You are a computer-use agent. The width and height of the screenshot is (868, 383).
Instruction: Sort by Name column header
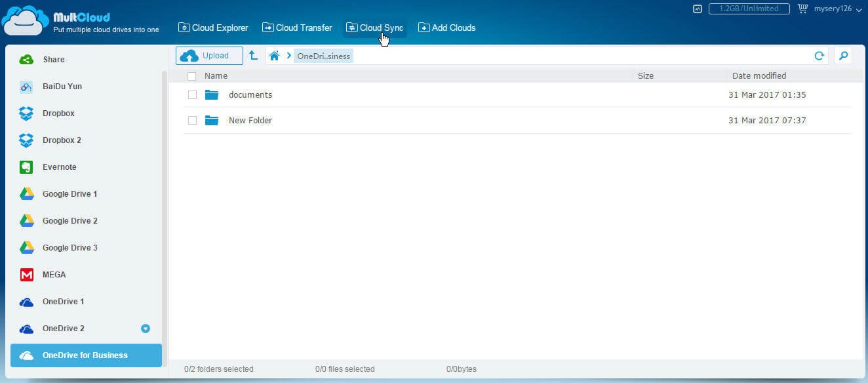(216, 76)
